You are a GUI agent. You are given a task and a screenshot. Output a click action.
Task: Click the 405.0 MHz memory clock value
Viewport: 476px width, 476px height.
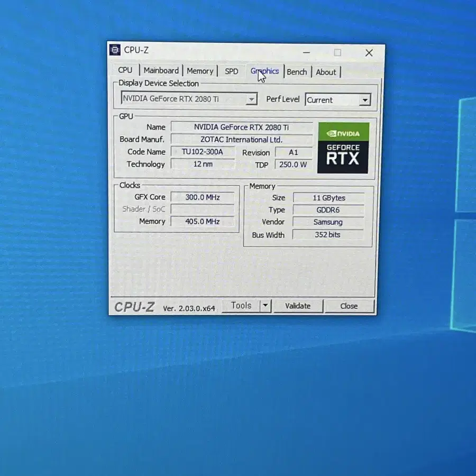203,222
